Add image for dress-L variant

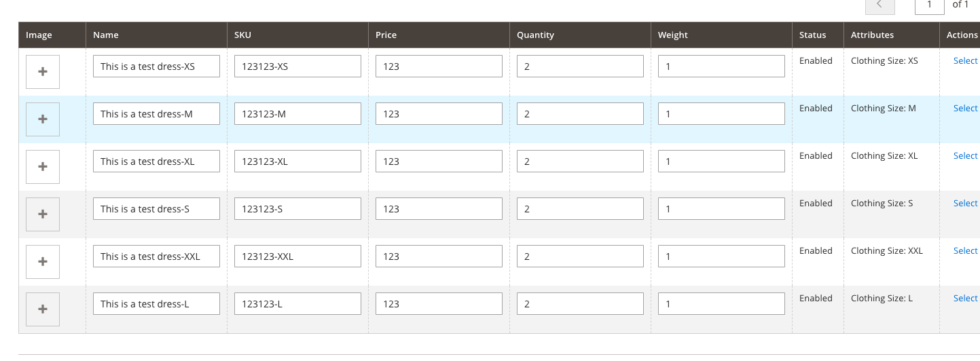pos(43,309)
